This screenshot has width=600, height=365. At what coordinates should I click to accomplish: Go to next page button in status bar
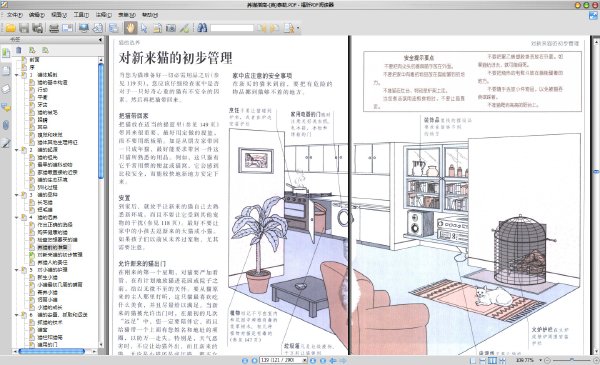coord(313,360)
